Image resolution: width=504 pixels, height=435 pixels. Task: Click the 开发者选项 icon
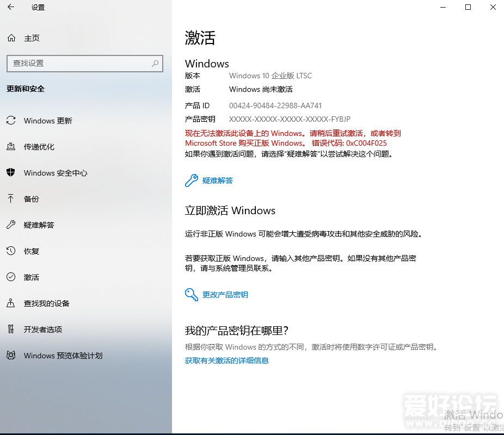(x=11, y=330)
